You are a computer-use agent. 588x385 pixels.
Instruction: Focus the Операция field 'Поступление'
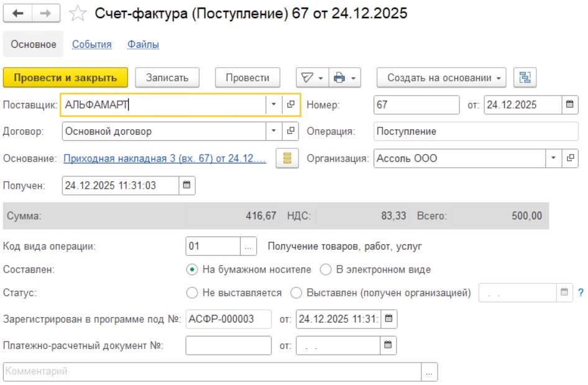[x=476, y=131]
